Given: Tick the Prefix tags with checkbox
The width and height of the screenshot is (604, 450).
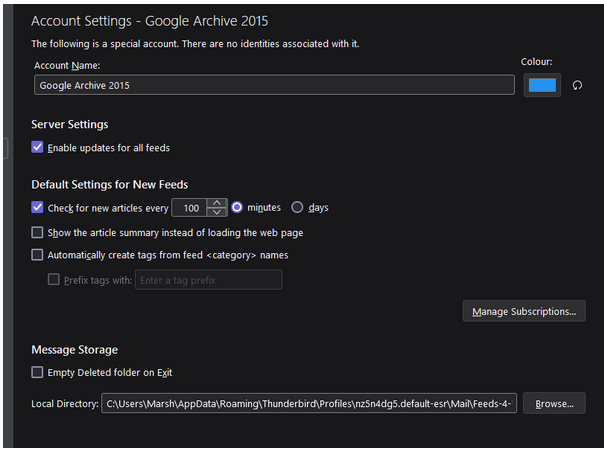Looking at the screenshot, I should pos(54,279).
